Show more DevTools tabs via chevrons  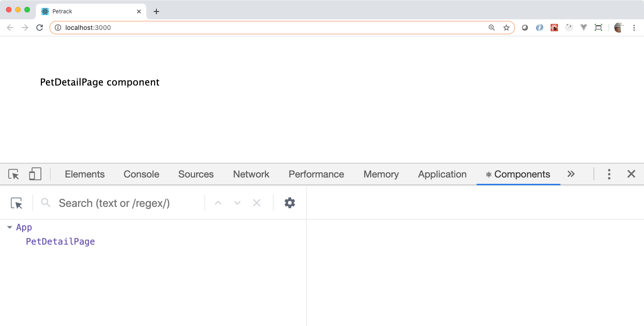(571, 174)
